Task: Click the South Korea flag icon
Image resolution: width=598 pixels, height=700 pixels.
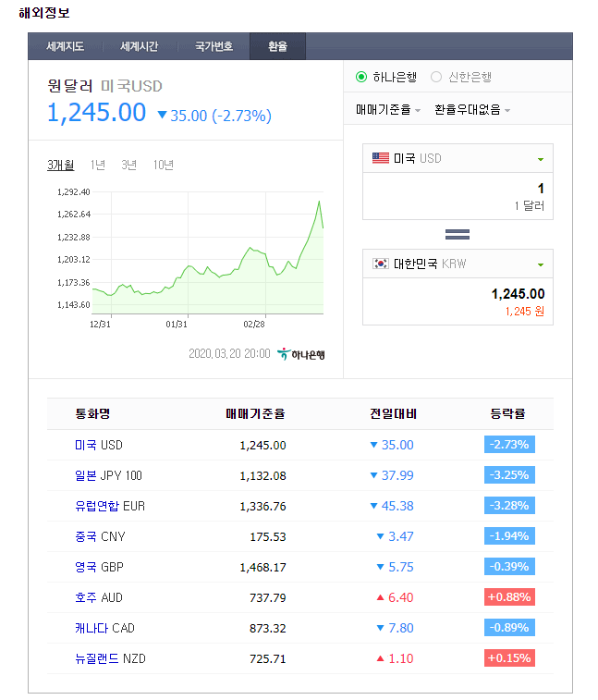Action: pyautogui.click(x=381, y=264)
